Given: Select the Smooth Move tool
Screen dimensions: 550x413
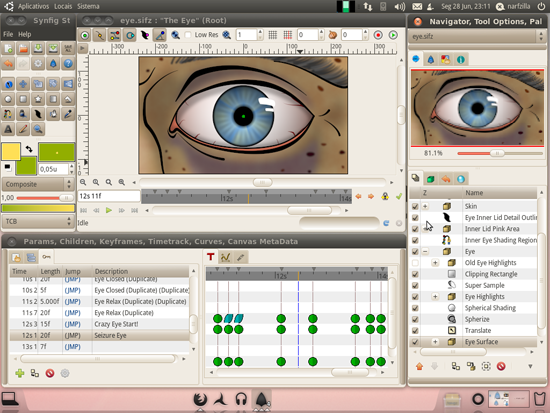Looking at the screenshot, I should (23, 84).
